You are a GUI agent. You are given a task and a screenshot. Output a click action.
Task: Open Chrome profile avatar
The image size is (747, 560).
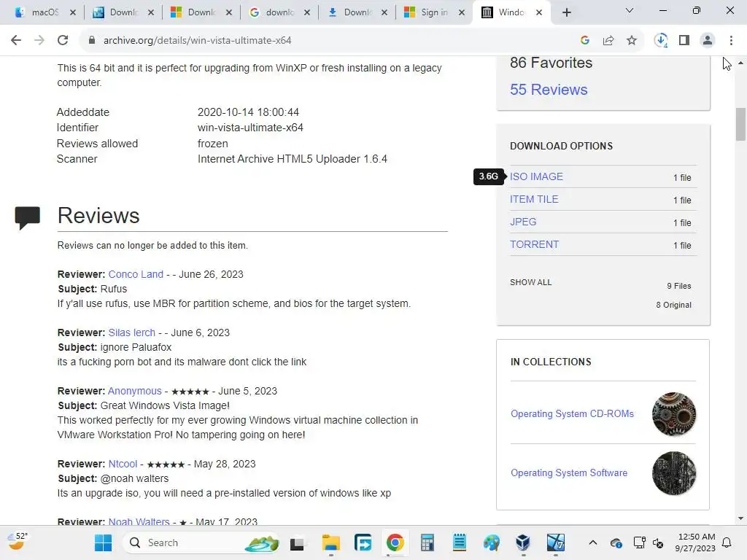tap(708, 41)
